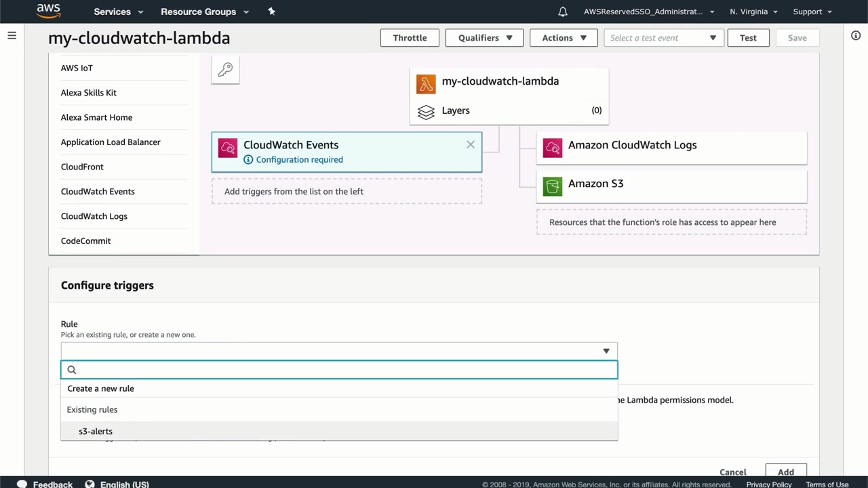Add CloudWatch Logs trigger from the list
The height and width of the screenshot is (488, 868).
pos(94,216)
